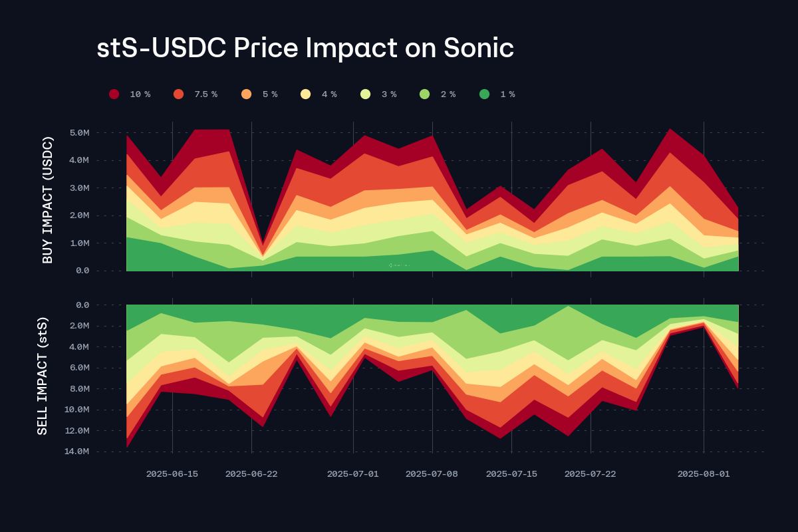Select the light green 2 % legend dot

[425, 94]
